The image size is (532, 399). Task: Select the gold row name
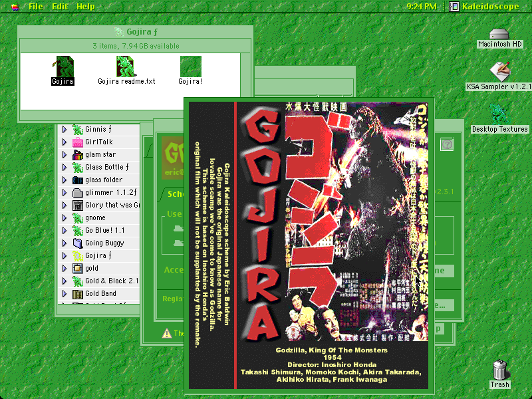click(x=92, y=269)
